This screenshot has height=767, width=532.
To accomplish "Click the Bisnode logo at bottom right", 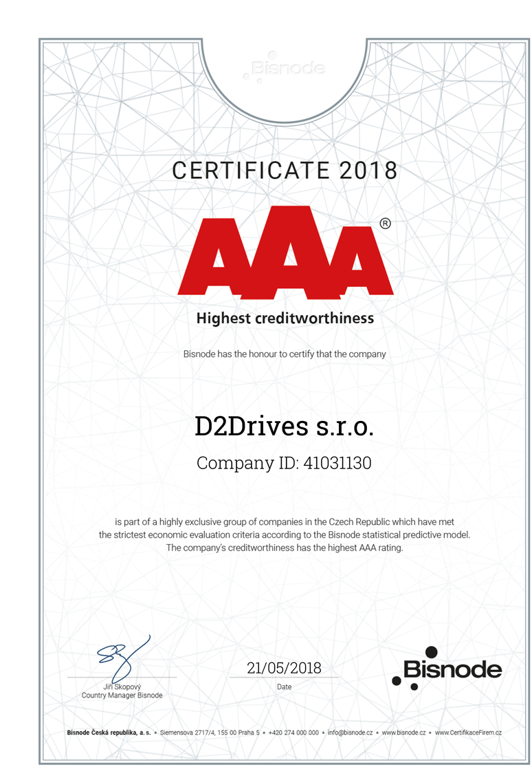I will pyautogui.click(x=447, y=668).
